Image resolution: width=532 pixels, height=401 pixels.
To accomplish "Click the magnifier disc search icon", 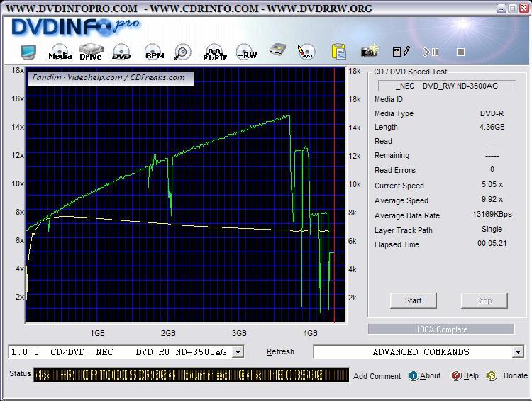I will click(182, 52).
